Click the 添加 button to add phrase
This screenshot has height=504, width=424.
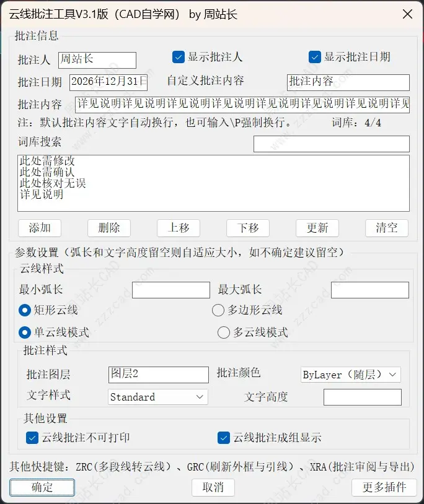[x=39, y=228]
